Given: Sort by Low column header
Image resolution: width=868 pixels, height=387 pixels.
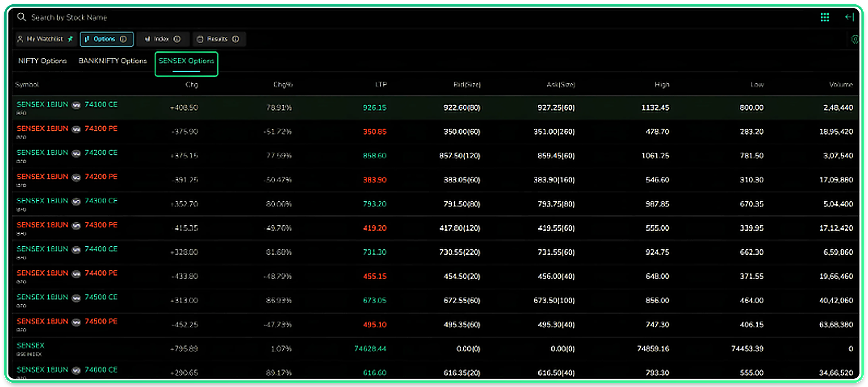Looking at the screenshot, I should [x=757, y=84].
